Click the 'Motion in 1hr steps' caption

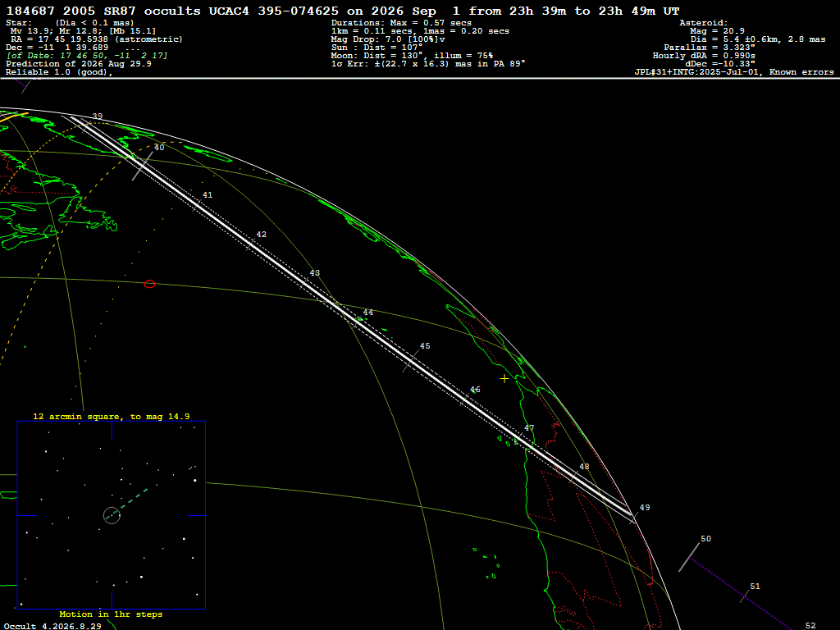click(111, 614)
